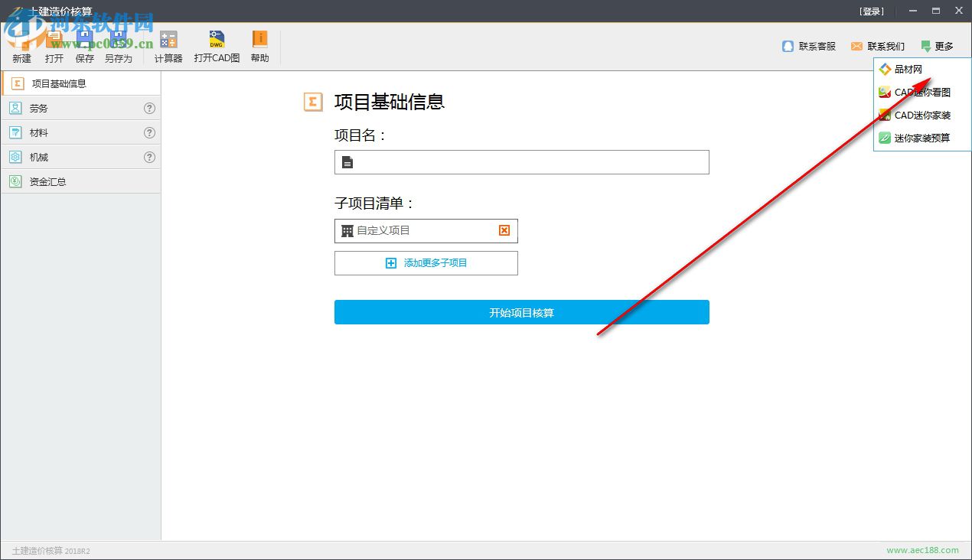This screenshot has width=972, height=560.
Task: Click 开始项目核算 blue button
Action: pos(522,312)
